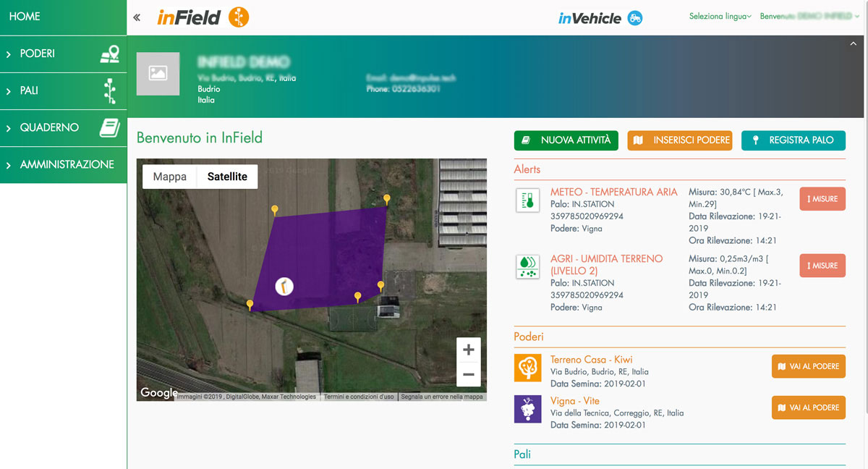Select the bottom-left yellow map pin
Viewport: 868px width, 469px height.
point(250,305)
